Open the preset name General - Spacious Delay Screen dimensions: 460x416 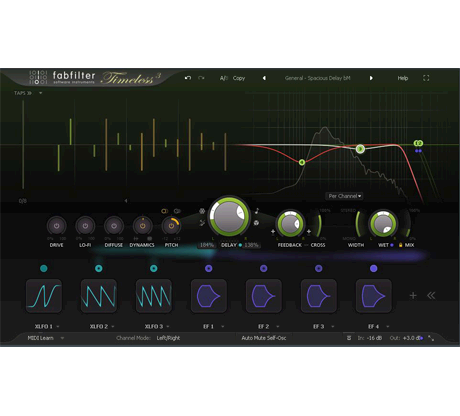[317, 78]
